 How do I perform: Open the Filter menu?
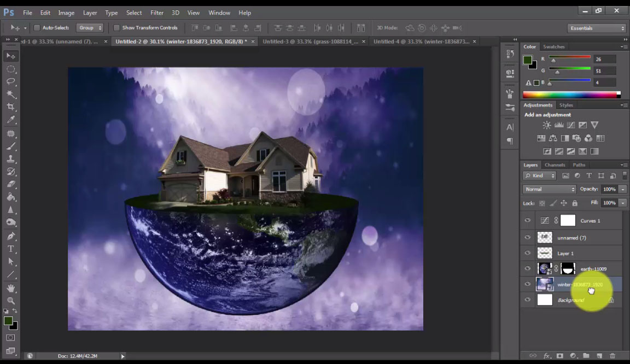click(x=157, y=12)
